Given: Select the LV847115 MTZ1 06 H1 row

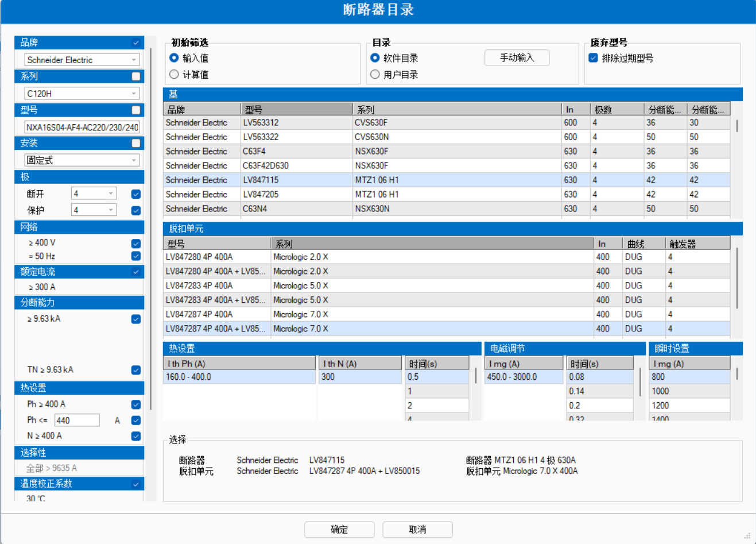Looking at the screenshot, I should pos(447,180).
